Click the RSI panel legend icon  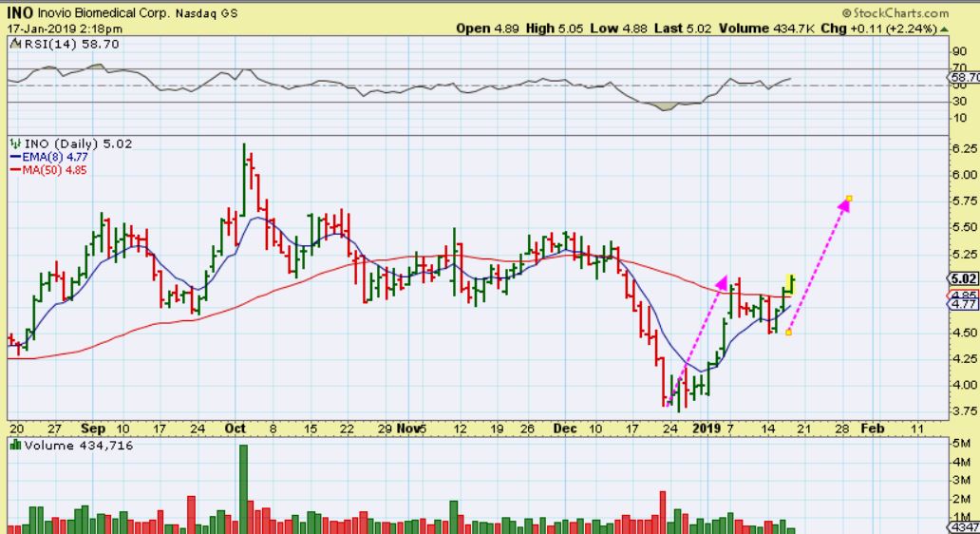(x=16, y=44)
